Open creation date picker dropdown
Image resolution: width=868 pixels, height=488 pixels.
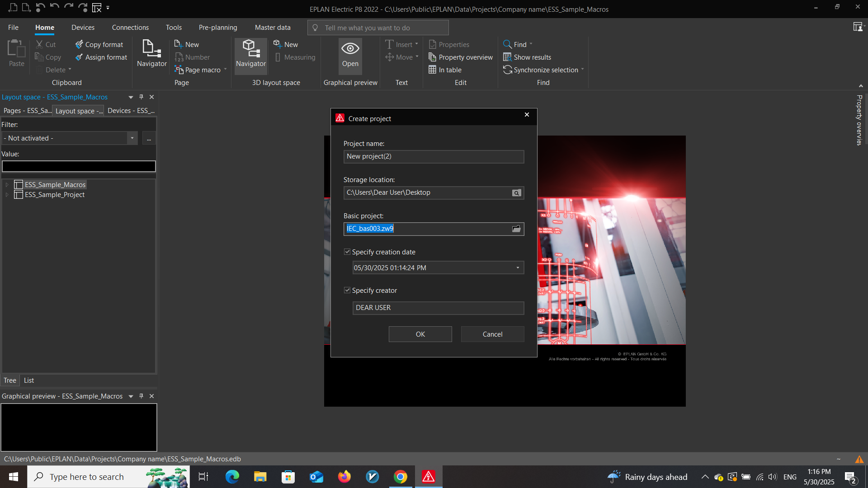click(518, 267)
